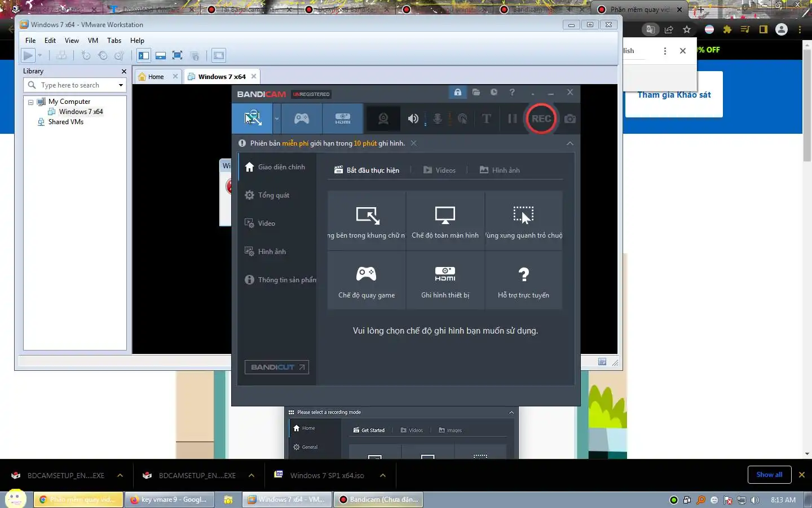This screenshot has width=812, height=508.
Task: Dismiss the free version limit notice
Action: [413, 143]
